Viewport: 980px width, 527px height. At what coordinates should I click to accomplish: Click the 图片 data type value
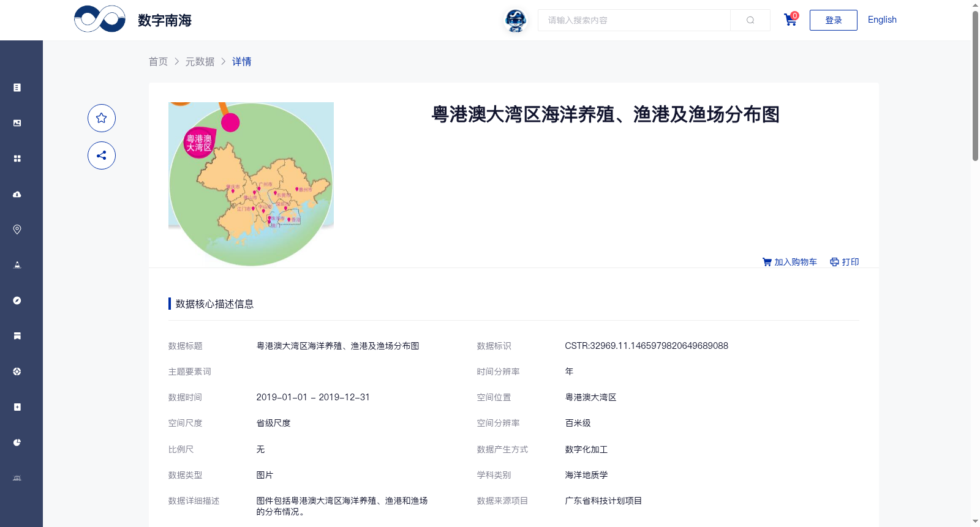coord(265,475)
